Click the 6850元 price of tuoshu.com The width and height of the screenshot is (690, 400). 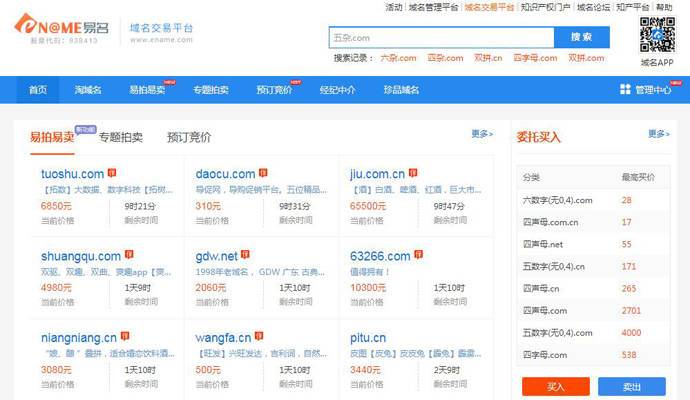point(56,206)
